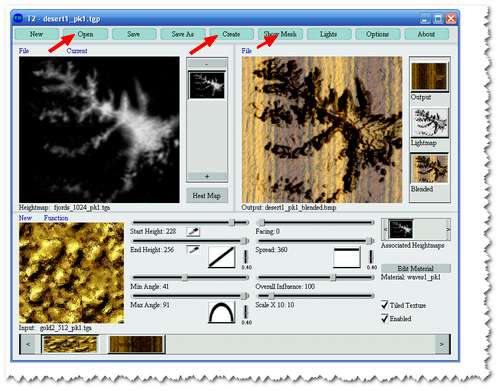Advance texture strip with right arrow

pyautogui.click(x=442, y=344)
